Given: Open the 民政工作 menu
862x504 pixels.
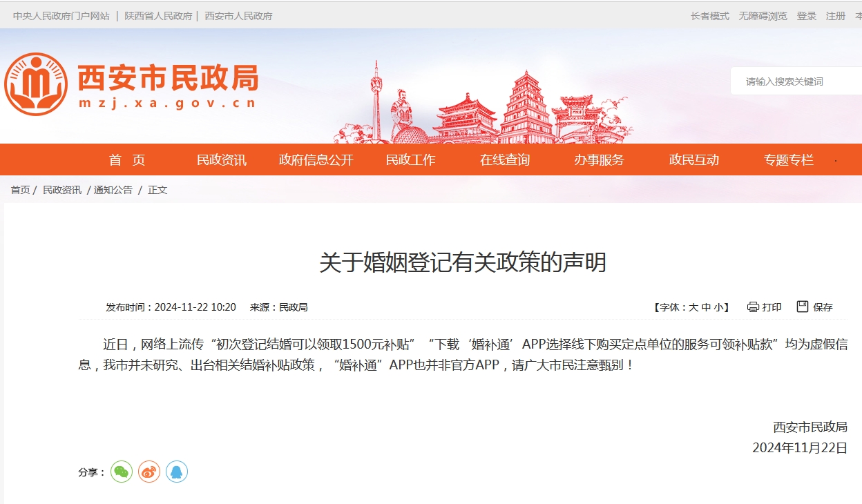Looking at the screenshot, I should click(x=411, y=160).
